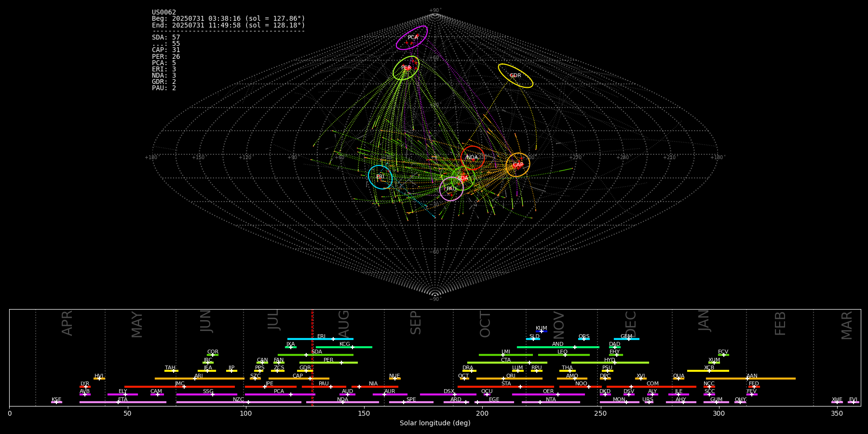
Task: Click the ORI shower bar in the timeline
Action: (509, 379)
